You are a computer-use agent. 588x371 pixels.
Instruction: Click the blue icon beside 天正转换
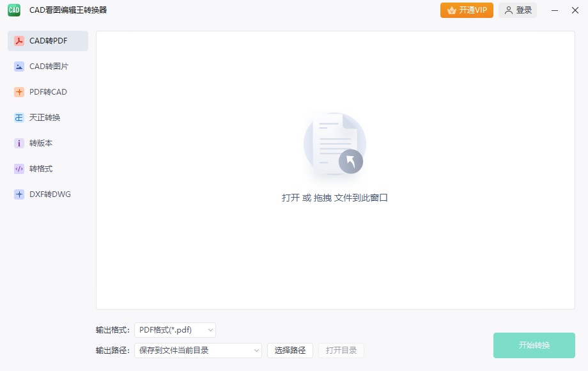click(x=19, y=118)
